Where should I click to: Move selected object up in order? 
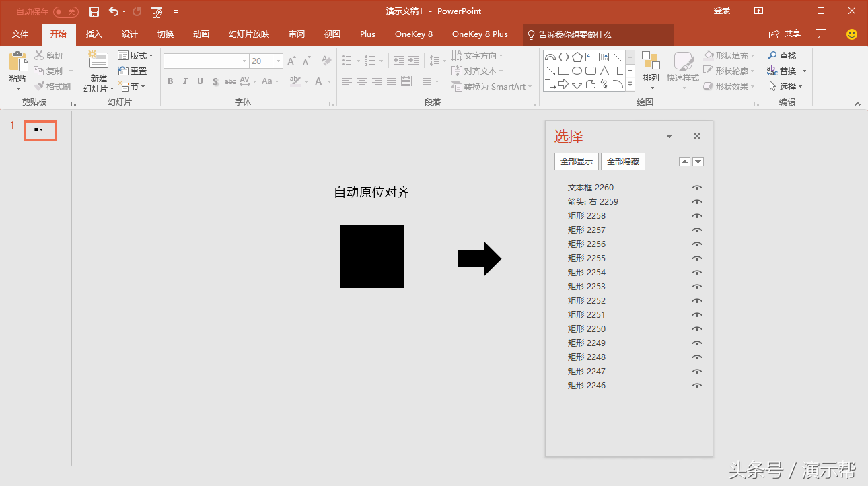click(x=684, y=162)
